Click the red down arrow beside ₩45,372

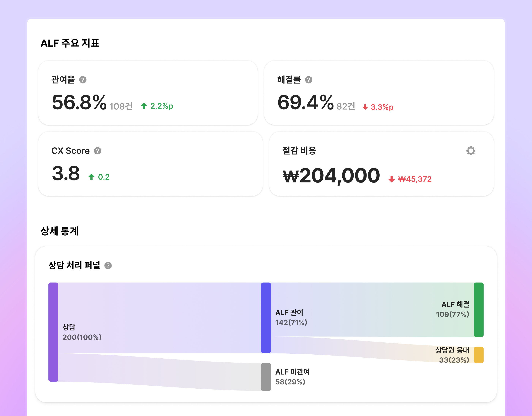[x=391, y=179]
